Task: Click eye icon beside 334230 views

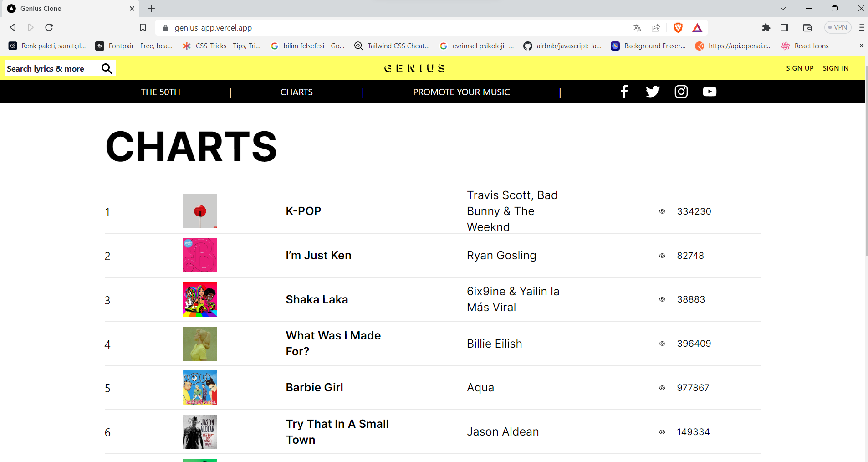Action: (662, 211)
